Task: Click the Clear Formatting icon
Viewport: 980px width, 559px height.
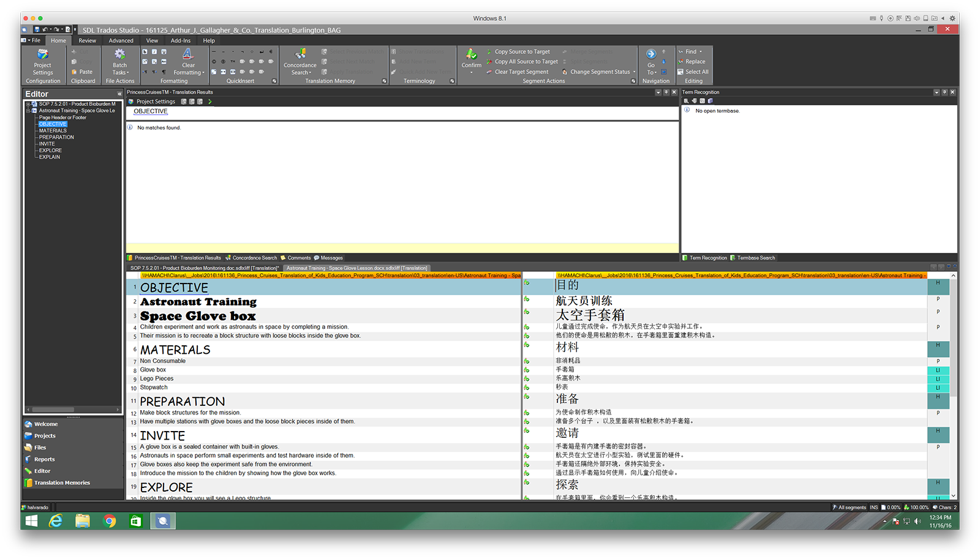Action: 188,56
